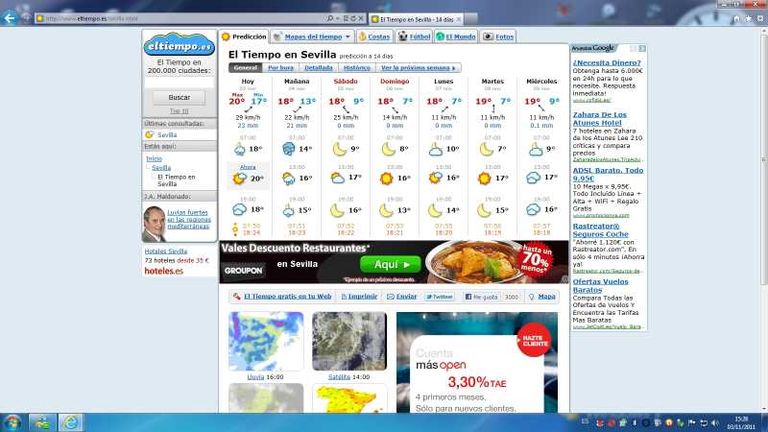Image resolution: width=768 pixels, height=432 pixels.
Task: Open Zahara De Los Atunes Hotel ad
Action: click(600, 119)
